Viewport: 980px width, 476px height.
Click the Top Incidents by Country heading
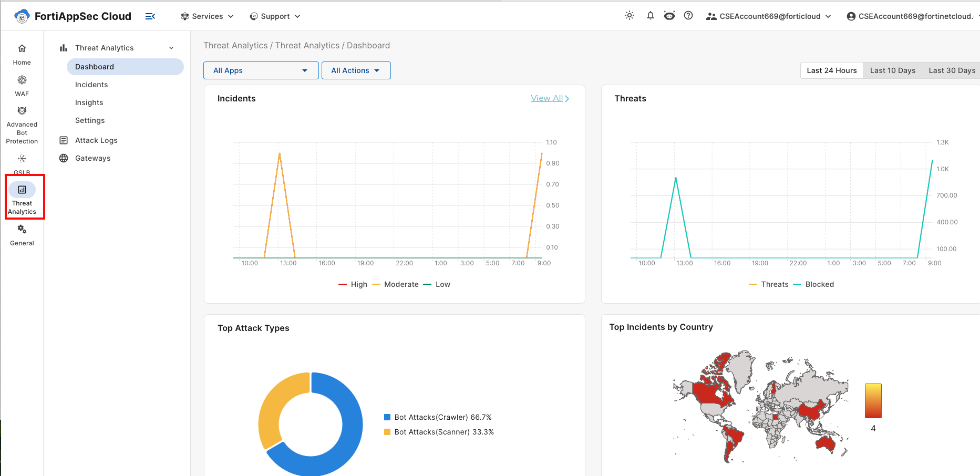coord(661,327)
